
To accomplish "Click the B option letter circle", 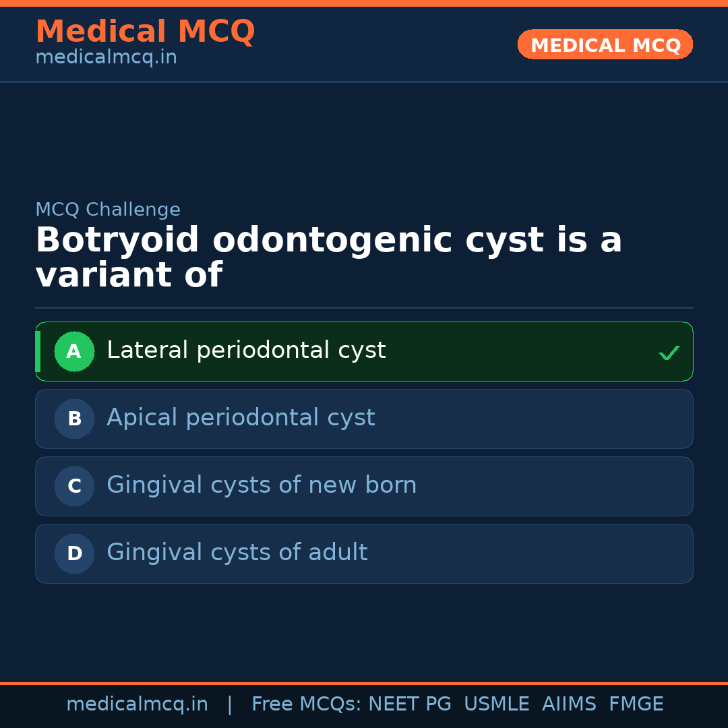I will [74, 419].
